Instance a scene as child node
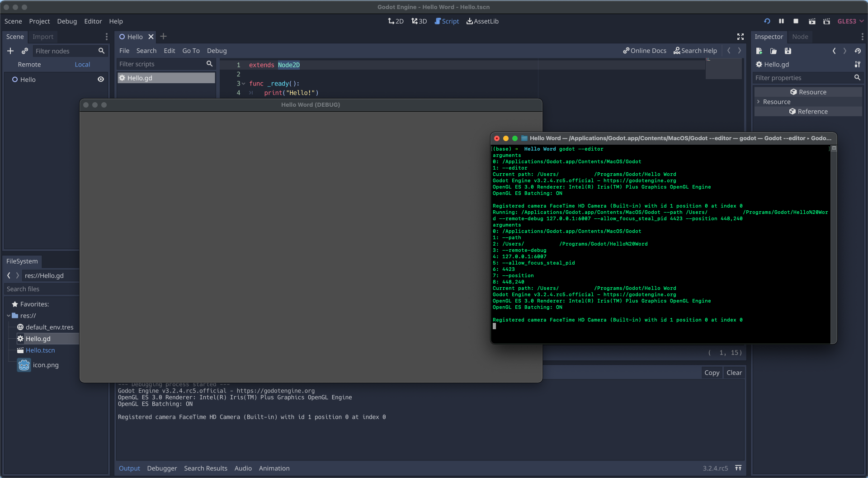The width and height of the screenshot is (868, 478). coord(25,51)
